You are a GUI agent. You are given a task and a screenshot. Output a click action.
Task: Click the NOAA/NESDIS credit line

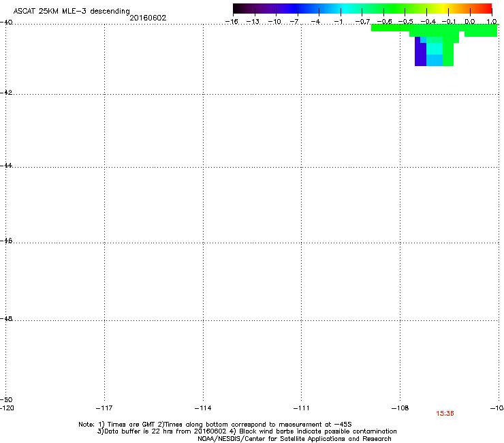tap(294, 439)
